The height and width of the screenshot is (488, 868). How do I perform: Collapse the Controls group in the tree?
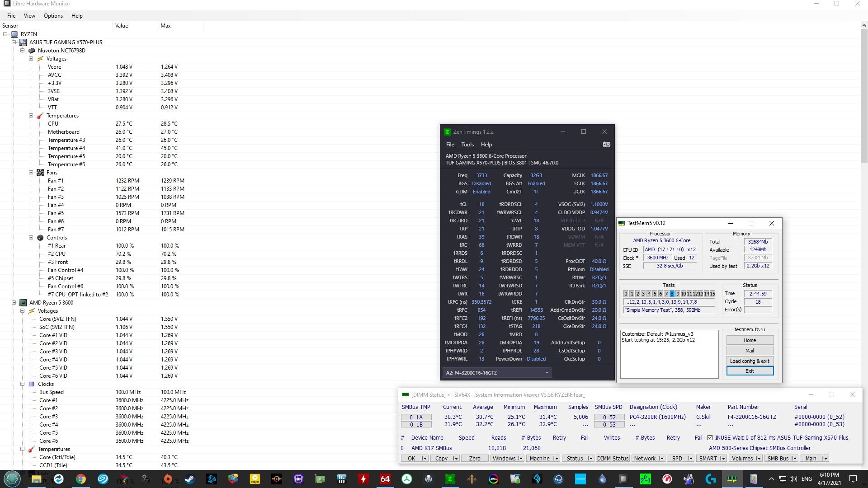31,238
